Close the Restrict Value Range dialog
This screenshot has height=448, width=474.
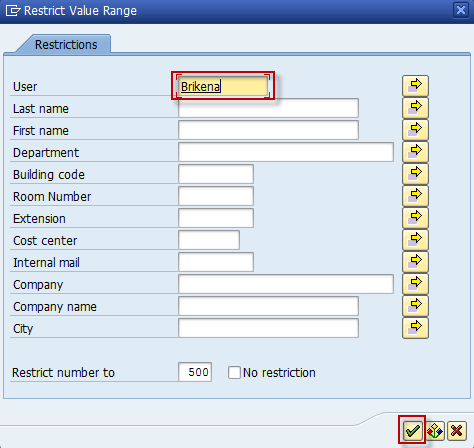461,10
